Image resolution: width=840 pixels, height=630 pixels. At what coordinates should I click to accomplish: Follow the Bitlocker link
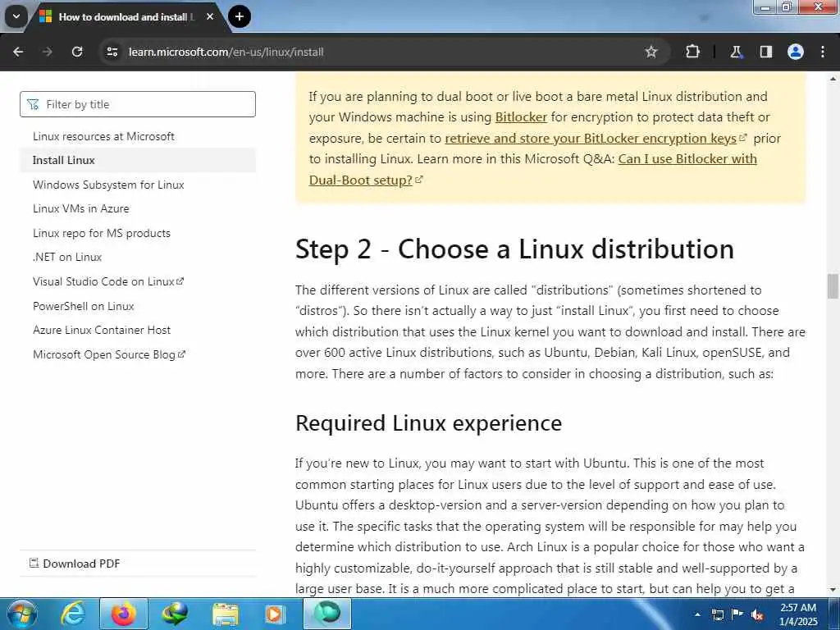pyautogui.click(x=521, y=116)
